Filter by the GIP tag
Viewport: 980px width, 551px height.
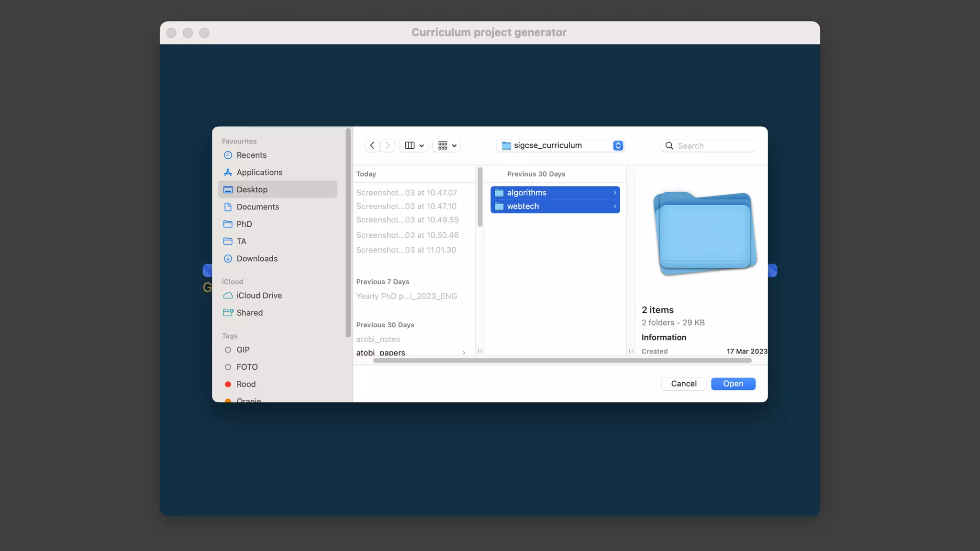tap(243, 350)
